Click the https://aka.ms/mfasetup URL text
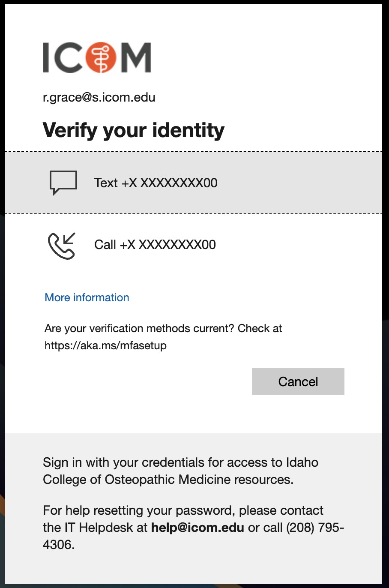The height and width of the screenshot is (588, 389). 105,345
